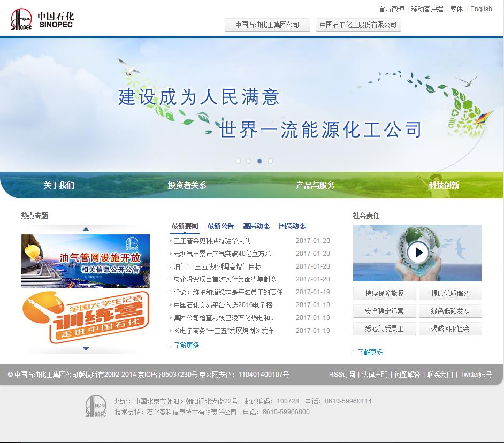Image resolution: width=504 pixels, height=443 pixels.
Task: Click the 绿色低碳发展 button
Action: pos(450,311)
